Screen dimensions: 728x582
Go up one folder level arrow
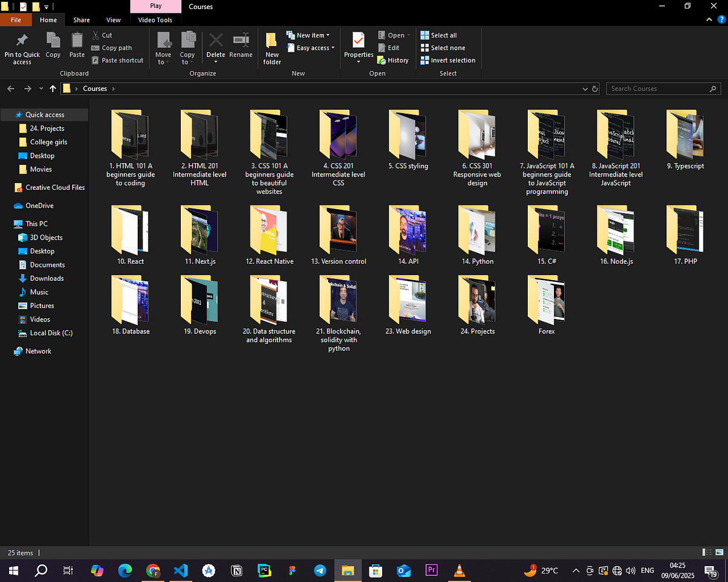point(53,89)
